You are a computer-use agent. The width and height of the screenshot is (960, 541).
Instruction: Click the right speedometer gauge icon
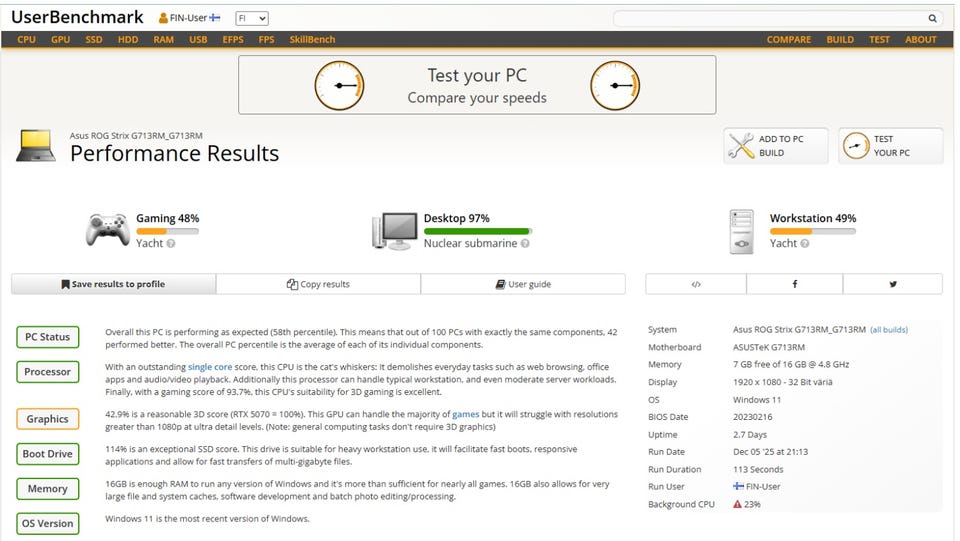tap(615, 85)
